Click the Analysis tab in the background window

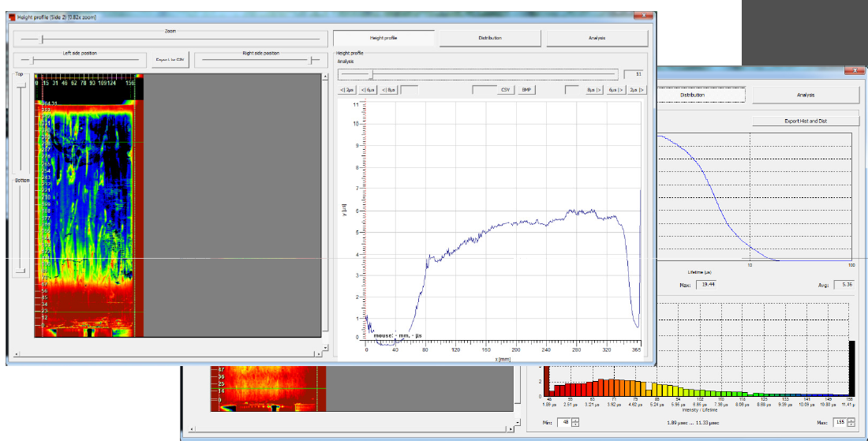pyautogui.click(x=805, y=95)
